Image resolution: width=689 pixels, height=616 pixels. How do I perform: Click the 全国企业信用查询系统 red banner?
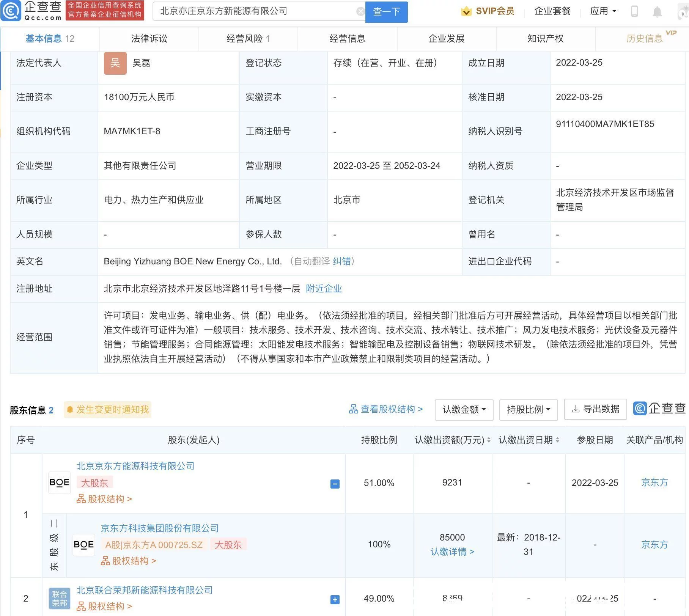click(x=105, y=10)
